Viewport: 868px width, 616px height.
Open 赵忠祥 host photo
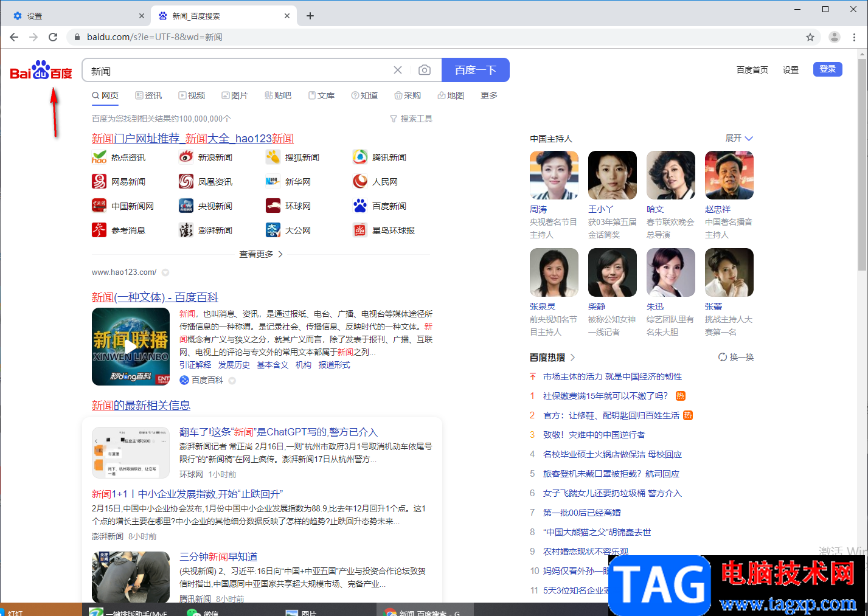tap(729, 175)
